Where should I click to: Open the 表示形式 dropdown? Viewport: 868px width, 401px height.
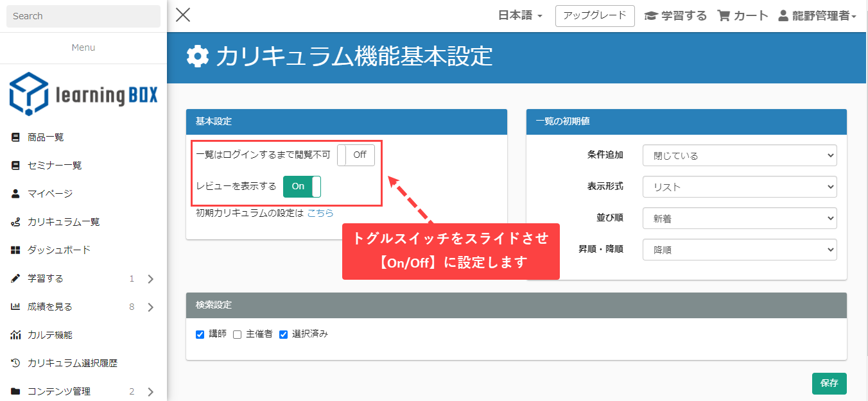tap(740, 187)
